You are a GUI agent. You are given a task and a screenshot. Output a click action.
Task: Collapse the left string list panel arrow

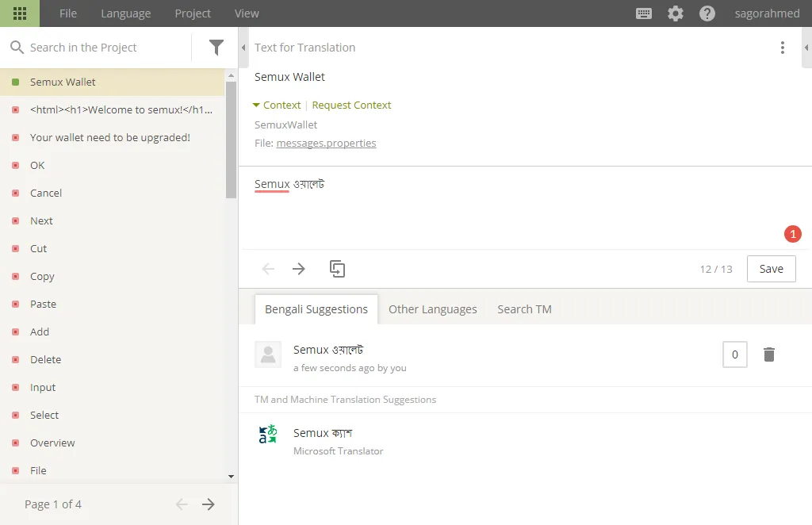tap(243, 48)
